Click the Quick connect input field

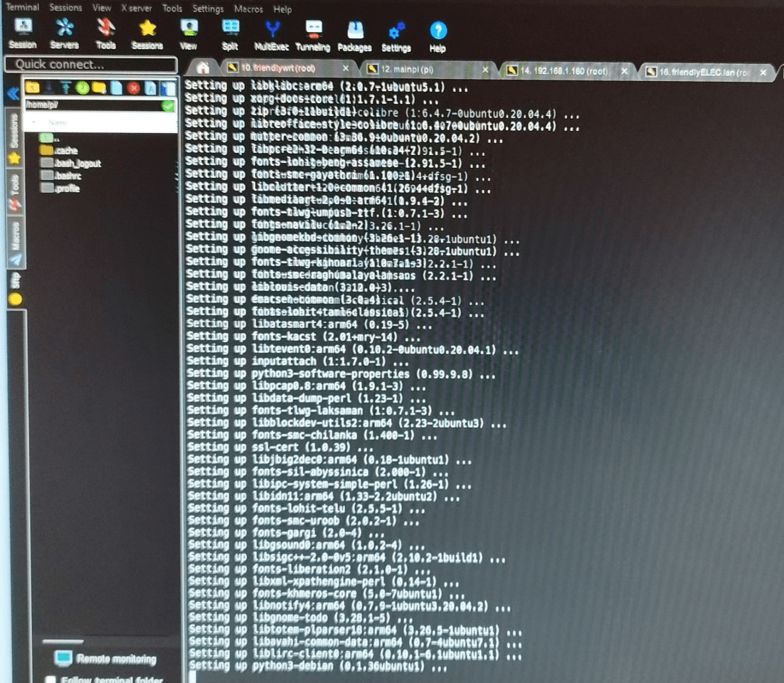(90, 65)
